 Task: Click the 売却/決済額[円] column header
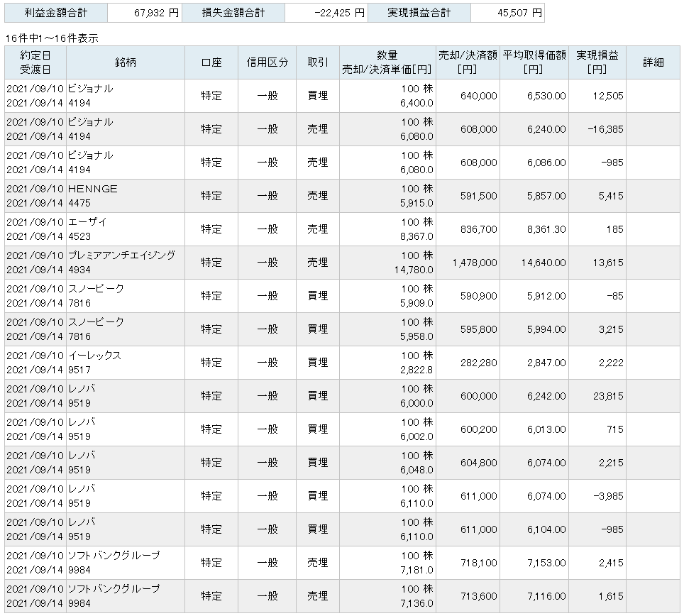click(468, 62)
